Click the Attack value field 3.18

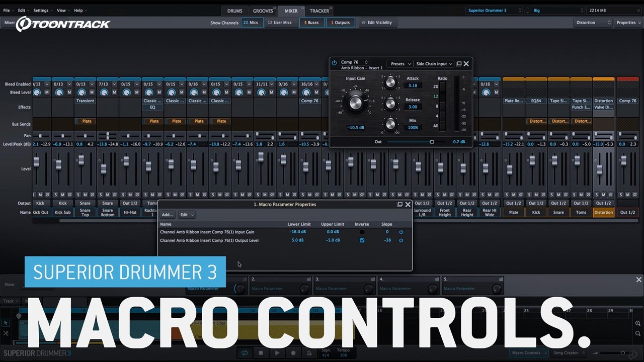click(413, 86)
